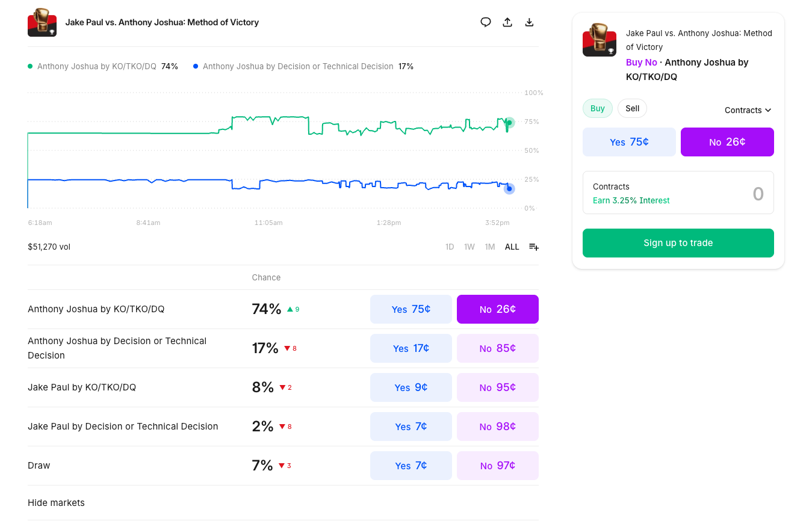Open the comments icon above the chart

click(x=486, y=22)
